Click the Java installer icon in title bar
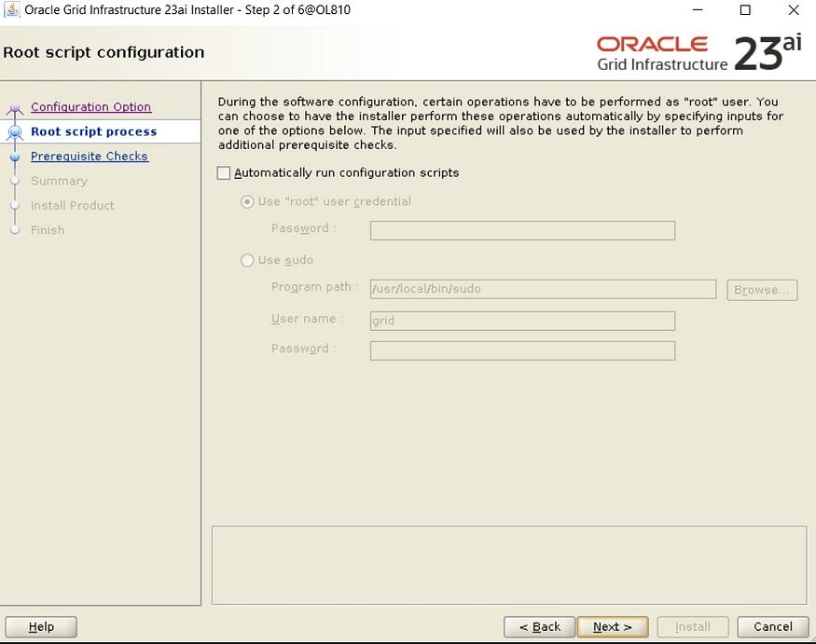This screenshot has height=644, width=816. pos(11,9)
